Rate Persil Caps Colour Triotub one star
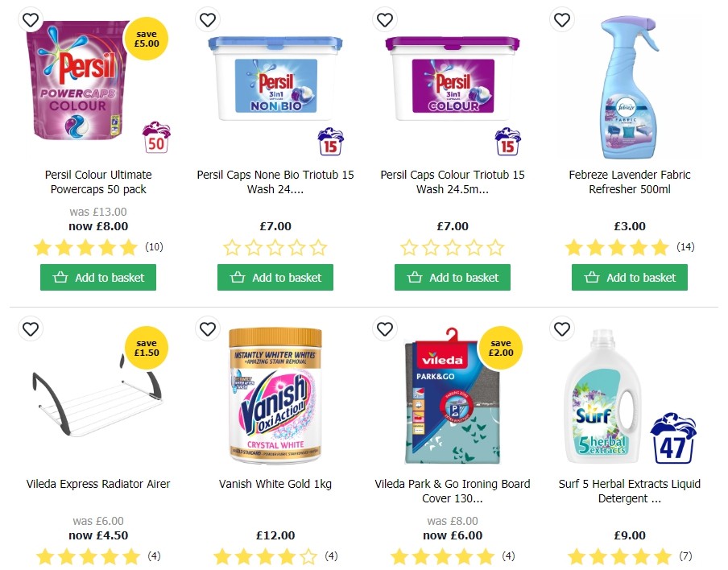 click(412, 248)
